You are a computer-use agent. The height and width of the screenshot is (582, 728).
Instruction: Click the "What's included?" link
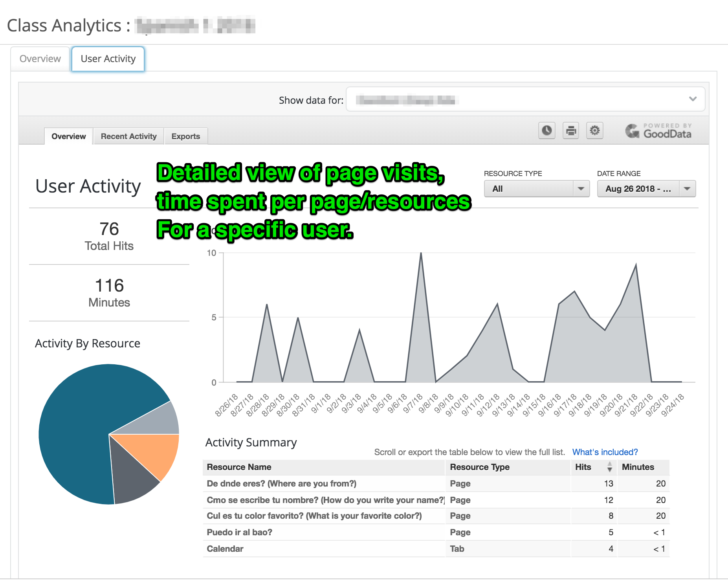coord(605,452)
